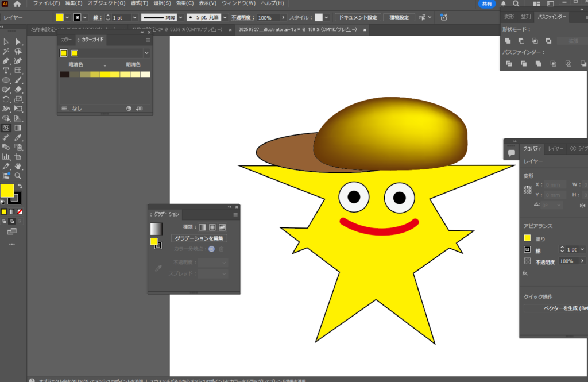Choose the freeform gradient type icon
Image resolution: width=588 pixels, height=382 pixels.
click(x=222, y=227)
